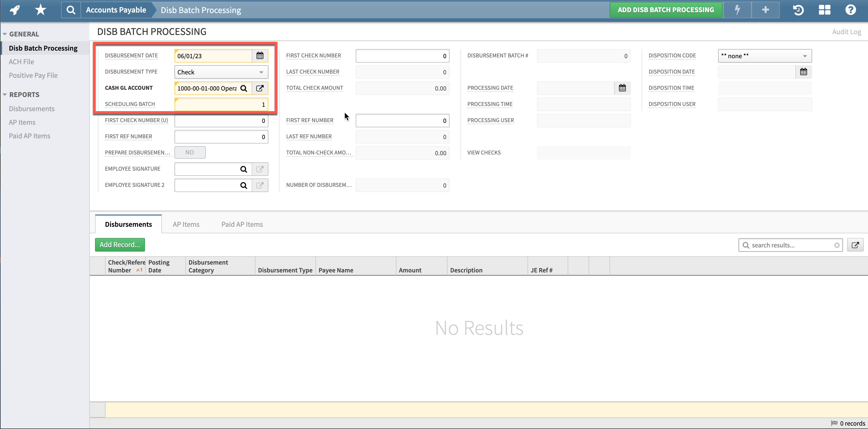
Task: Click the lightning quick-action icon
Action: click(x=738, y=10)
